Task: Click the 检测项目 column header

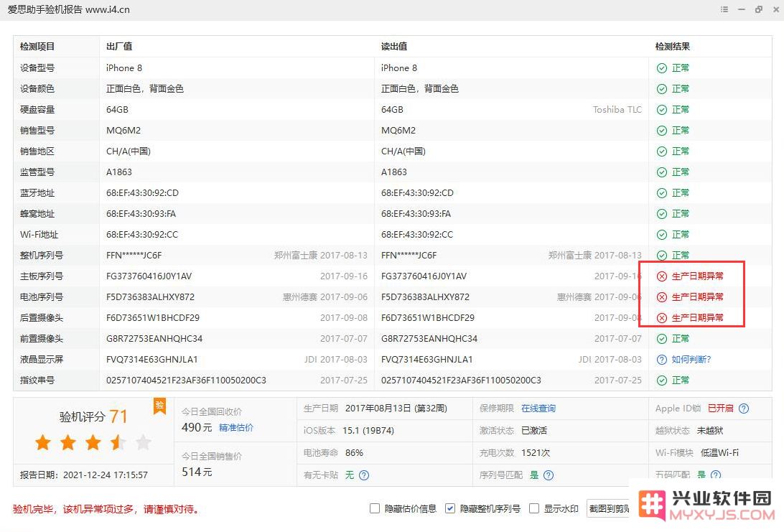Action: coord(37,47)
